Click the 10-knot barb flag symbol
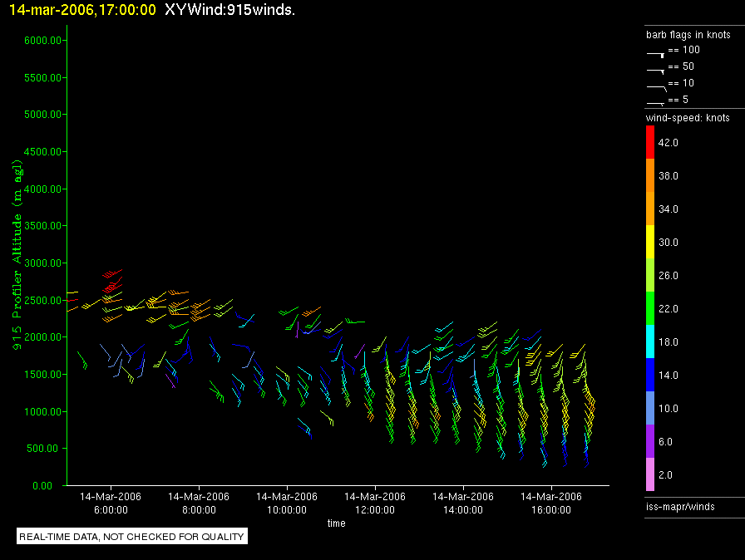Screen dimensions: 745x560 [656, 86]
